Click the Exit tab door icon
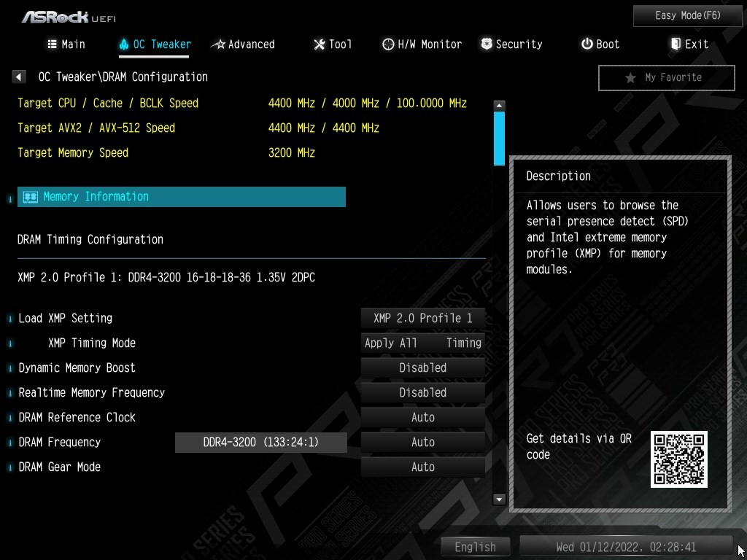The width and height of the screenshot is (747, 560). (x=676, y=44)
